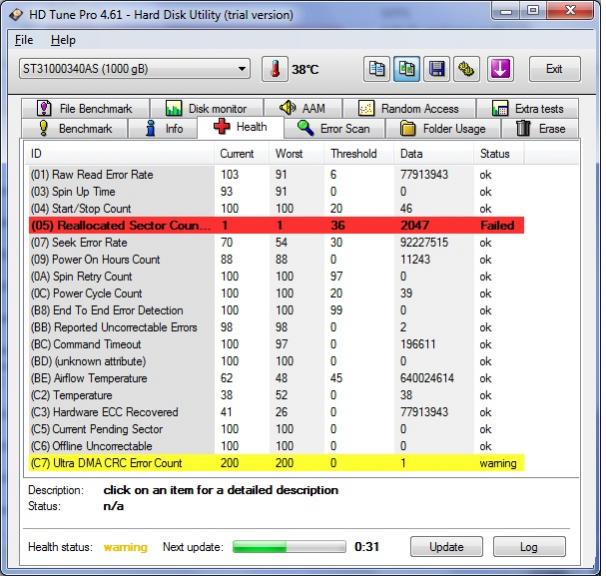This screenshot has width=606, height=576.
Task: Select failed Reallocated Sector Count row
Action: [276, 225]
